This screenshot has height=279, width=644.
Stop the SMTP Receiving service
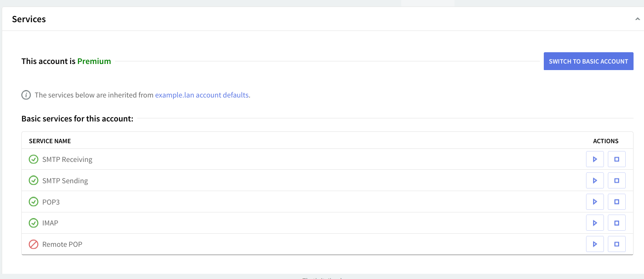617,159
